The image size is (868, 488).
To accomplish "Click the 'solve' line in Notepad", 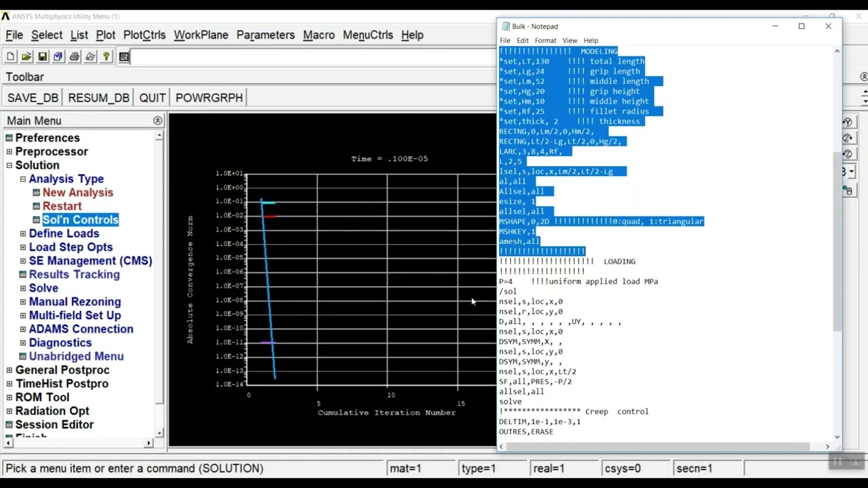I will click(x=511, y=401).
